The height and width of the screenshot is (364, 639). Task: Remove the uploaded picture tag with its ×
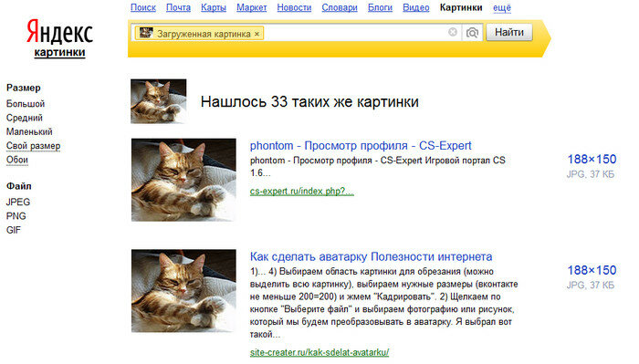257,34
